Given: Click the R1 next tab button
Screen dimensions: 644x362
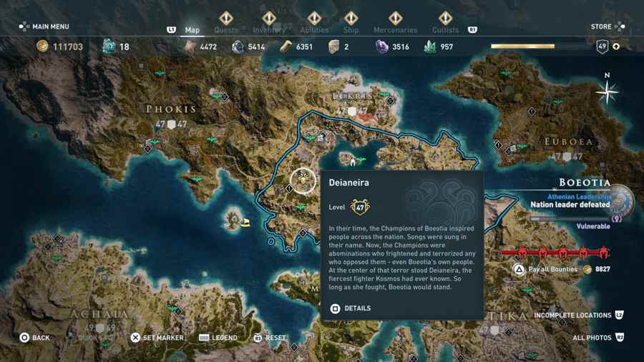Looking at the screenshot, I should (x=473, y=29).
